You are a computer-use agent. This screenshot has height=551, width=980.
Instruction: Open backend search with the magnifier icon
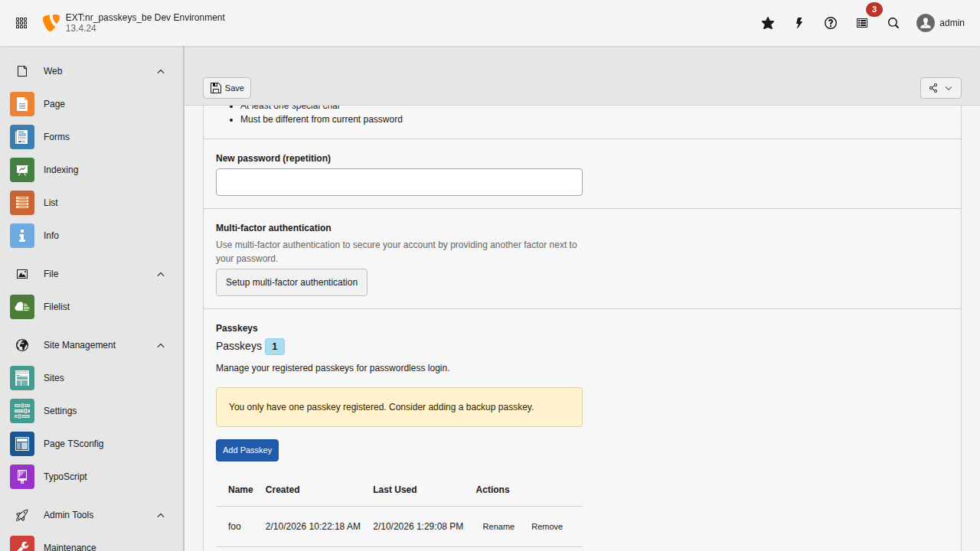[893, 23]
